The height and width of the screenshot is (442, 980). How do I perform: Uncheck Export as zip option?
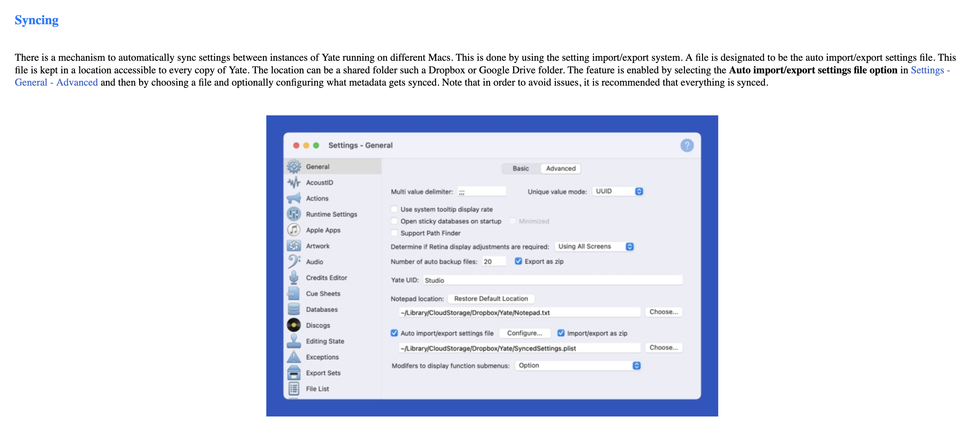518,261
